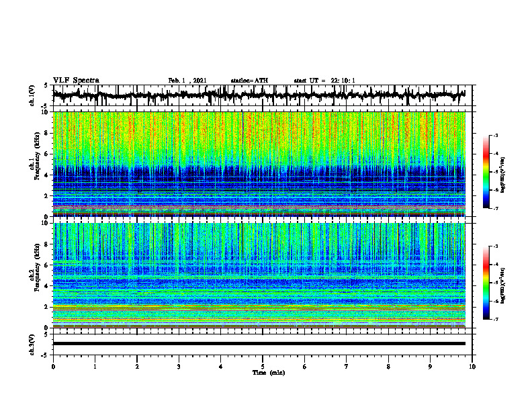Viewport: 532px width, 411px height.
Task: Click the ch.1 waveform voltage trace
Action: pyautogui.click(x=259, y=95)
